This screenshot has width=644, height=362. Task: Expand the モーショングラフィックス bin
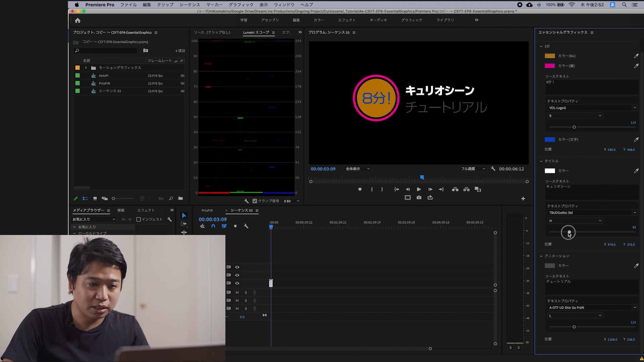point(86,68)
